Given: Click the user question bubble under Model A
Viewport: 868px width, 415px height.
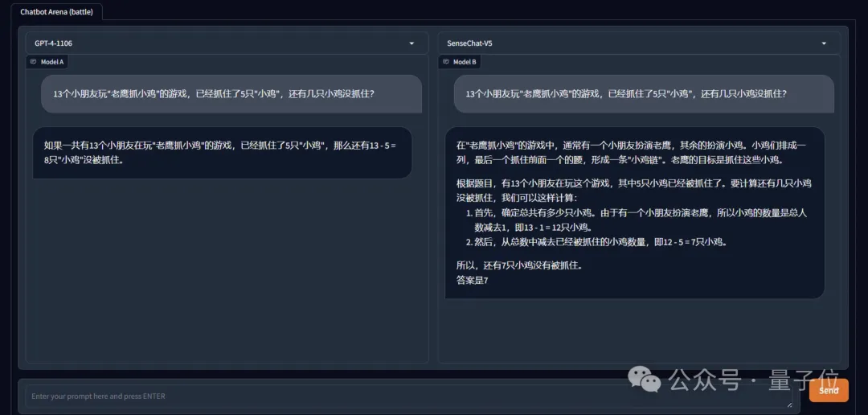Looking at the screenshot, I should pyautogui.click(x=231, y=94).
